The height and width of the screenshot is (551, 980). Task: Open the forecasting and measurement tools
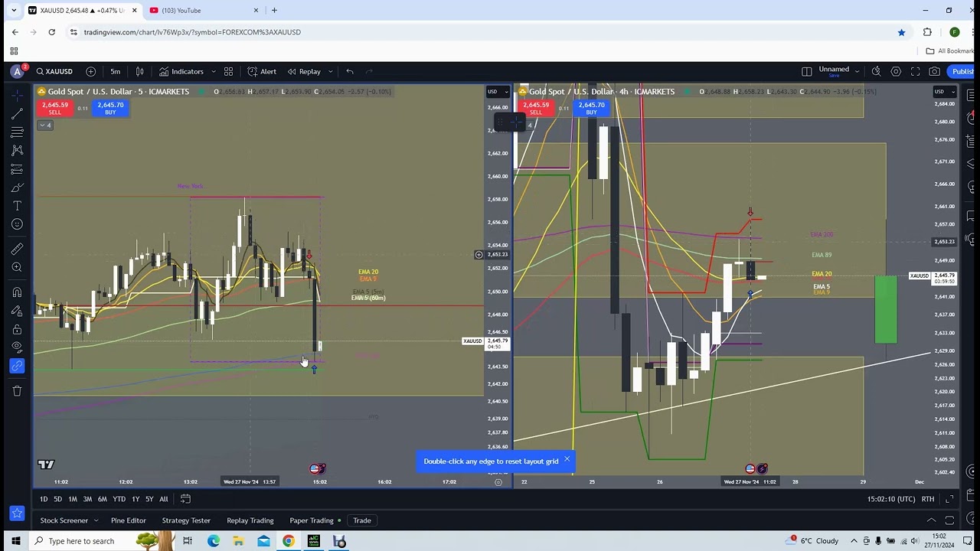point(17,169)
